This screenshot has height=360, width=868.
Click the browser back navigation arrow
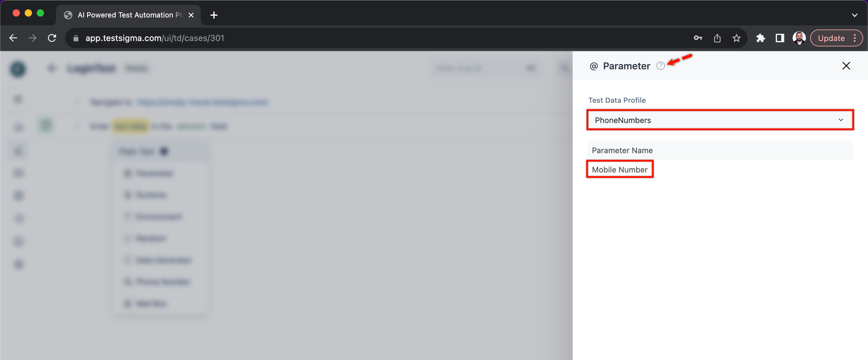click(x=13, y=38)
